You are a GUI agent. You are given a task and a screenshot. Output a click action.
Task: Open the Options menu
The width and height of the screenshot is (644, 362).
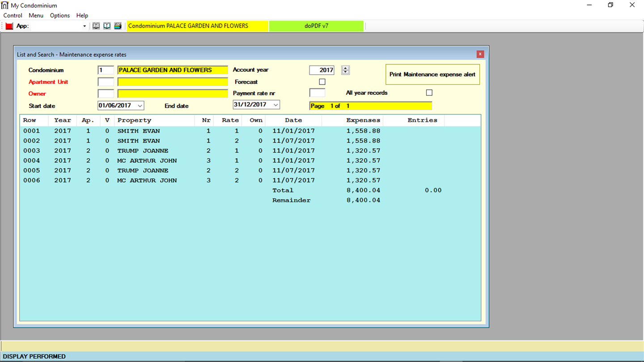[60, 15]
